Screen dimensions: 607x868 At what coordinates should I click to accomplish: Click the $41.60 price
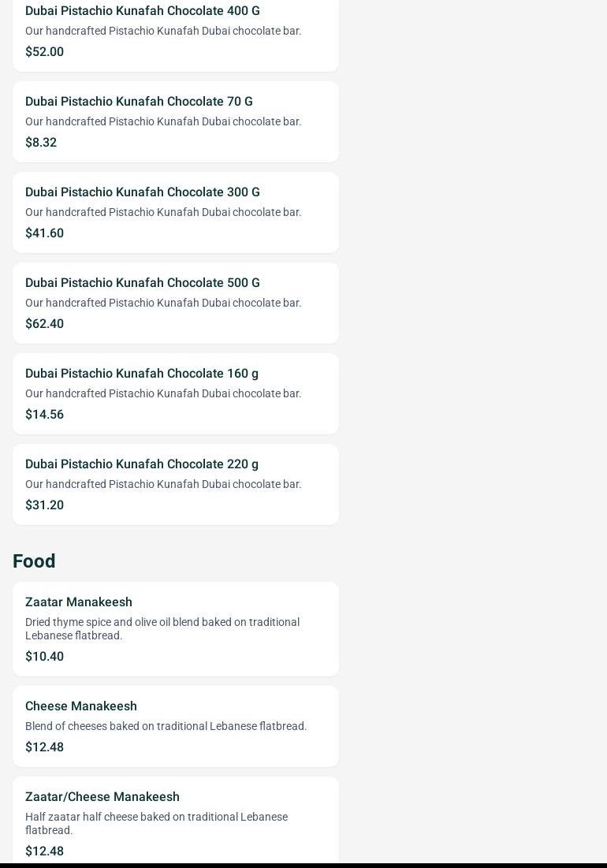pyautogui.click(x=44, y=233)
